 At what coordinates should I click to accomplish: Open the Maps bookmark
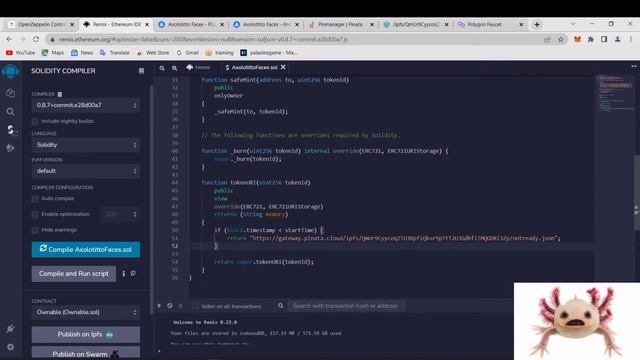pyautogui.click(x=53, y=53)
